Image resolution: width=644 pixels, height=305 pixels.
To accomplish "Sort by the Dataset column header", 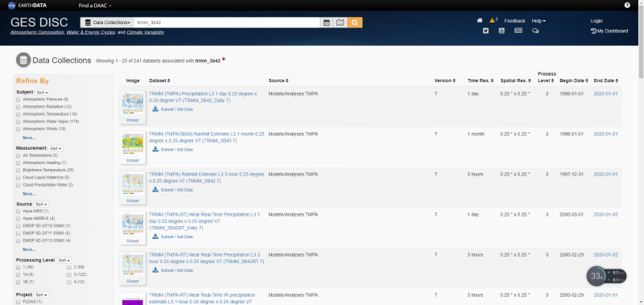I will point(159,80).
